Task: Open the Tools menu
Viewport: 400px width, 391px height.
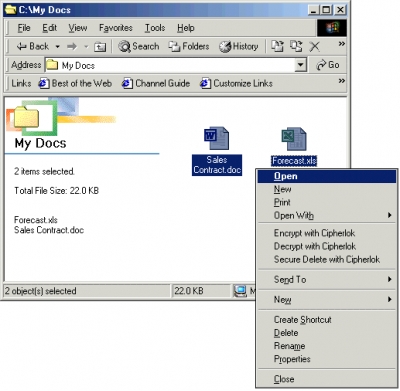Action: [155, 28]
